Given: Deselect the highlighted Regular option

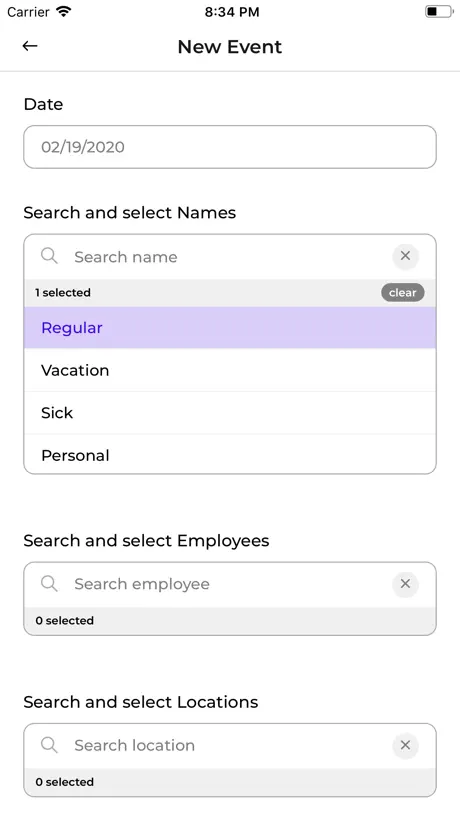Looking at the screenshot, I should [229, 328].
